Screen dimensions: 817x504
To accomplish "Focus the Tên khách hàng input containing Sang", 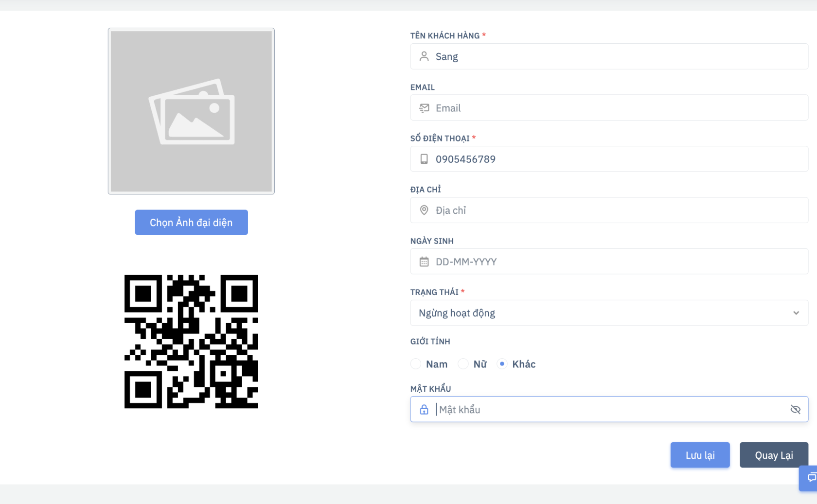I will [609, 56].
